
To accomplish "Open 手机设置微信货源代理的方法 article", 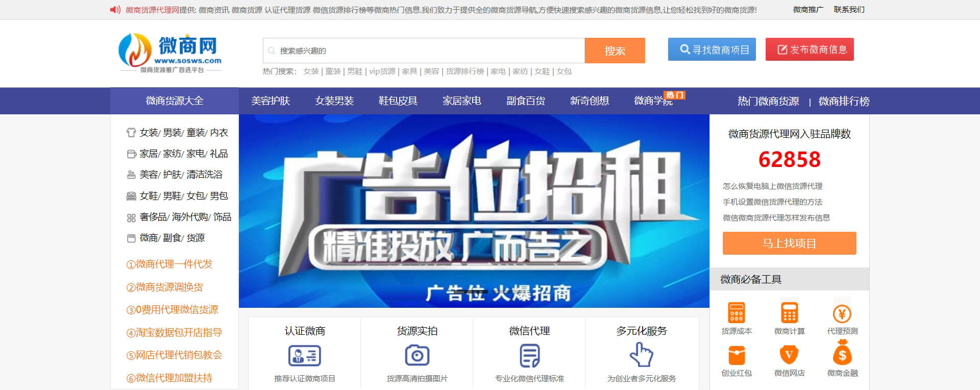I will (x=773, y=202).
